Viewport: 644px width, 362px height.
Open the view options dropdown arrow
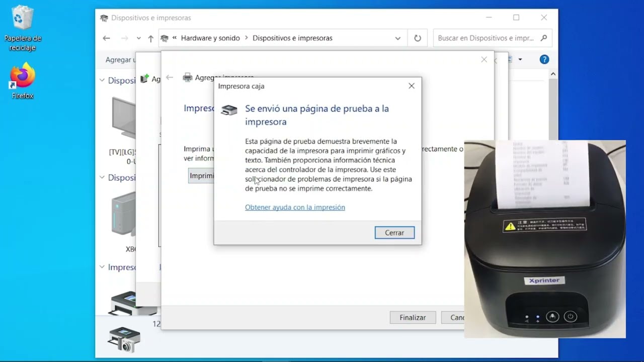point(520,59)
